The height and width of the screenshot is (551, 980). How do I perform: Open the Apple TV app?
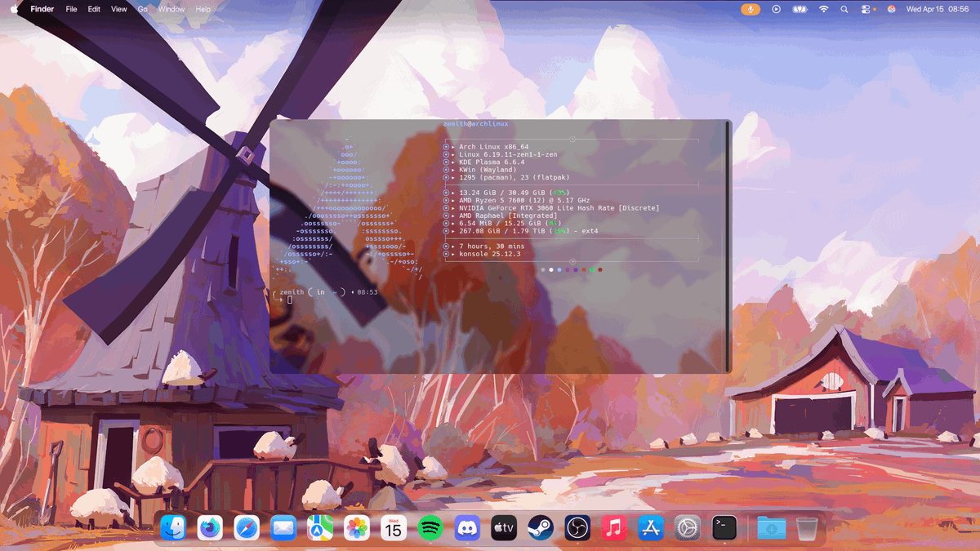[x=502, y=527]
